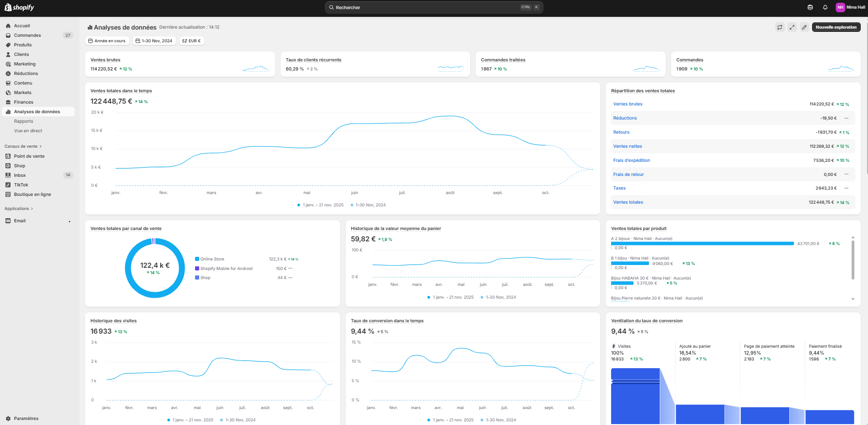The height and width of the screenshot is (425, 868).
Task: Click the Shopify logo
Action: (x=20, y=7)
